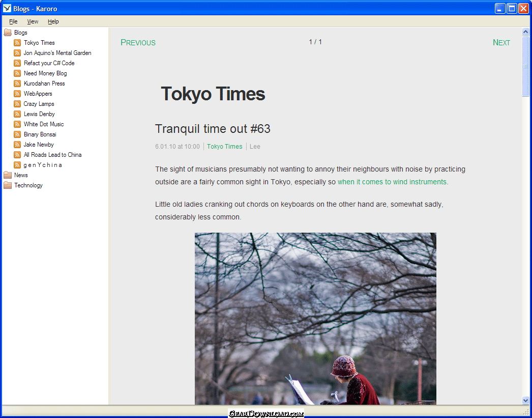Click RSS icon beside Kurodahan Press

coord(17,83)
